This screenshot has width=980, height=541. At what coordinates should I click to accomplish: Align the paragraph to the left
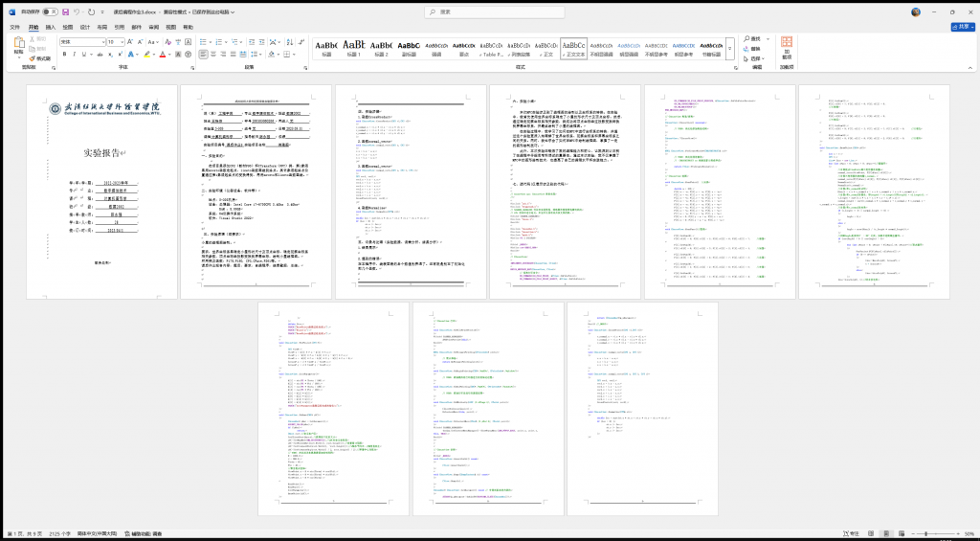(x=202, y=55)
